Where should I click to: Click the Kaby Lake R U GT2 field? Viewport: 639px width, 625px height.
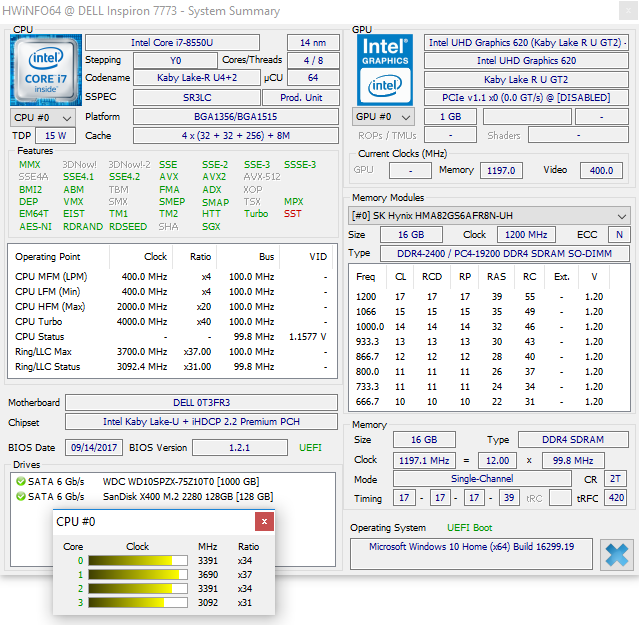(526, 79)
